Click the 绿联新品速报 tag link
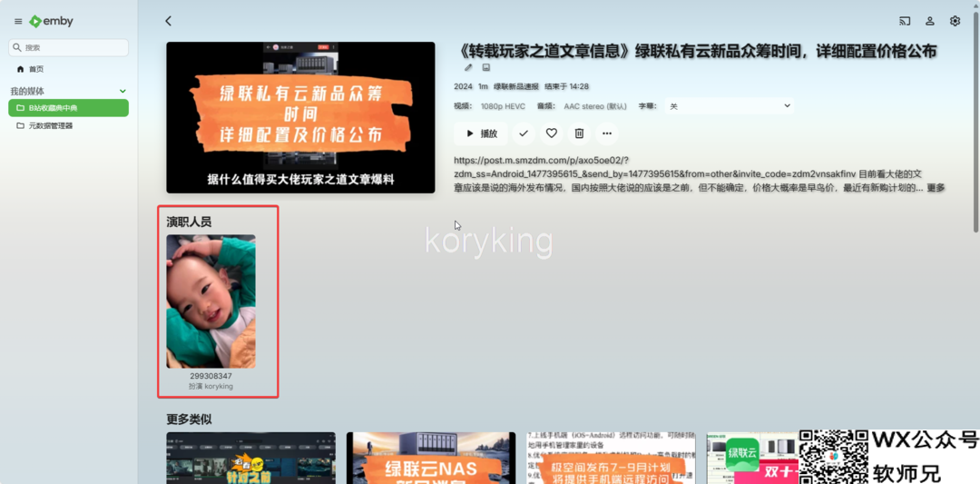This screenshot has height=484, width=980. coord(515,86)
